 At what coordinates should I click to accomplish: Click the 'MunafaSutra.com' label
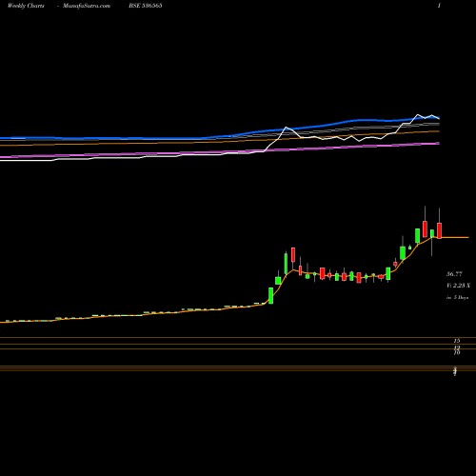click(87, 6)
